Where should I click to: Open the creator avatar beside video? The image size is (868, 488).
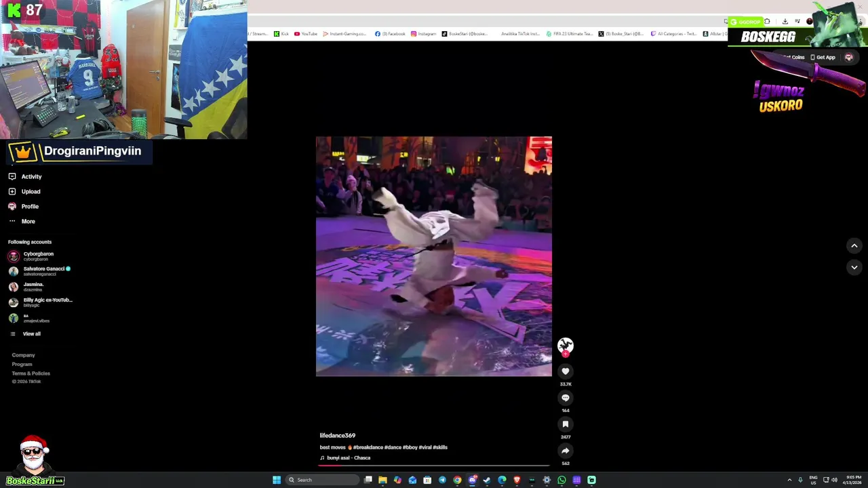pos(566,346)
